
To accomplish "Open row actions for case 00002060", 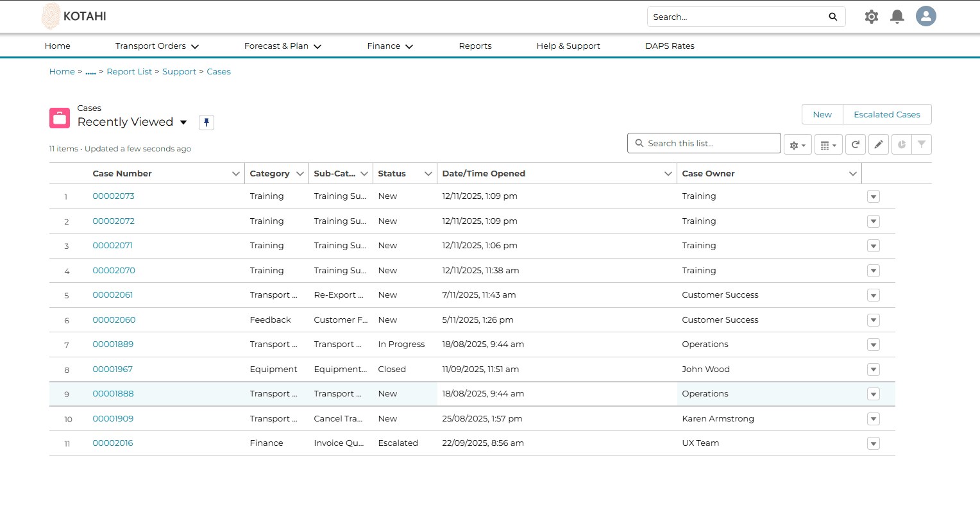I will (x=873, y=320).
